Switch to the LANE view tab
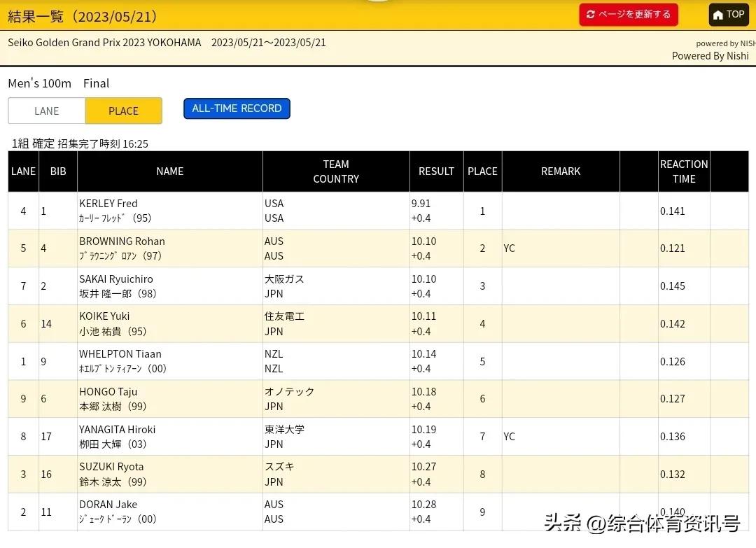Viewport: 756px width, 548px height. point(46,111)
